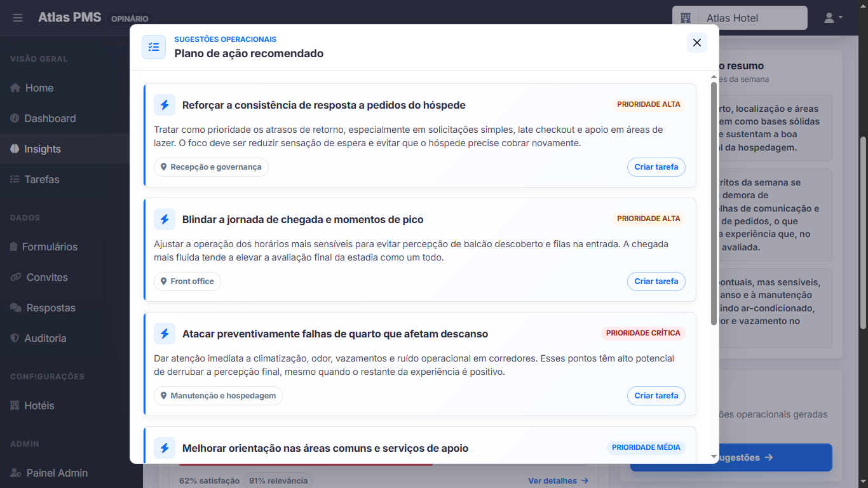Click the Convites link icon

point(16,277)
